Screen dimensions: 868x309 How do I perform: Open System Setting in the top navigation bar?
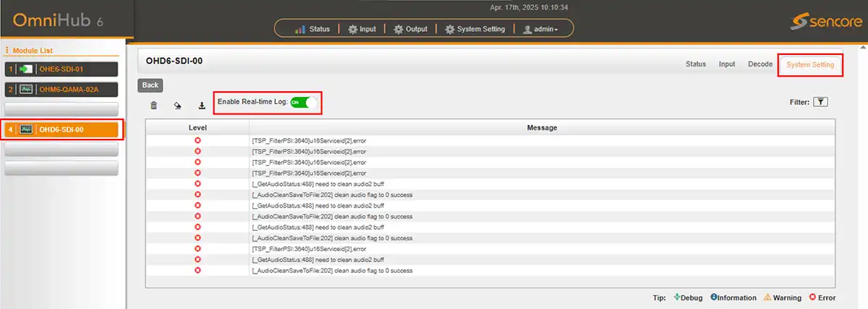point(475,29)
